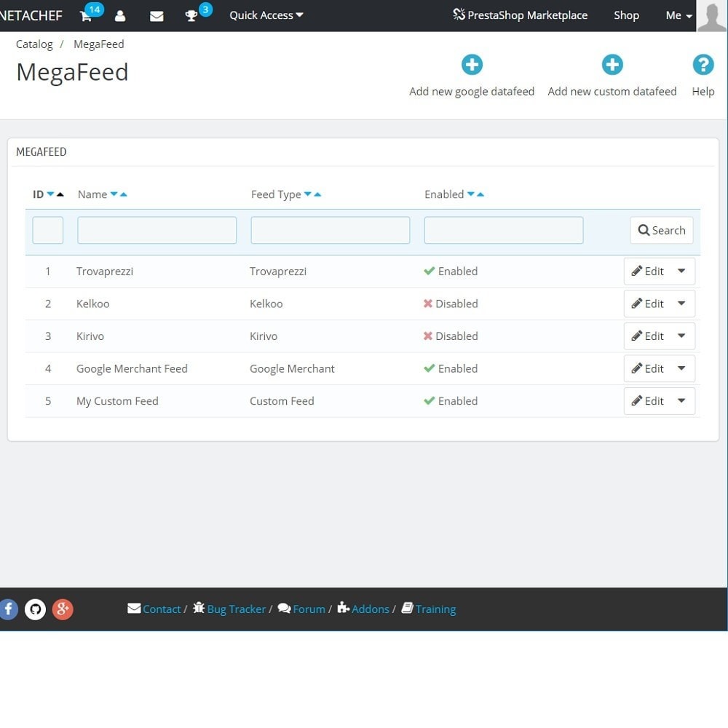The image size is (728, 728).
Task: Focus the Enabled filter input field
Action: point(504,230)
